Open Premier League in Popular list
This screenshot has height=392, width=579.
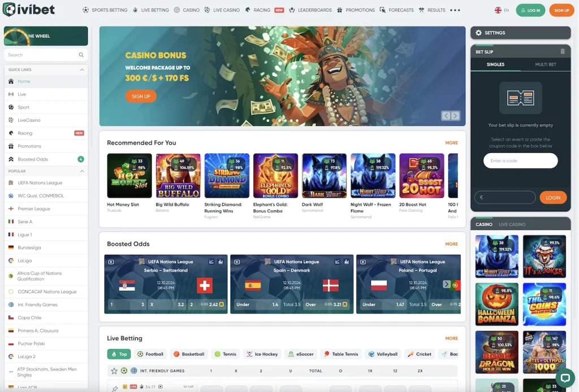tap(46, 209)
